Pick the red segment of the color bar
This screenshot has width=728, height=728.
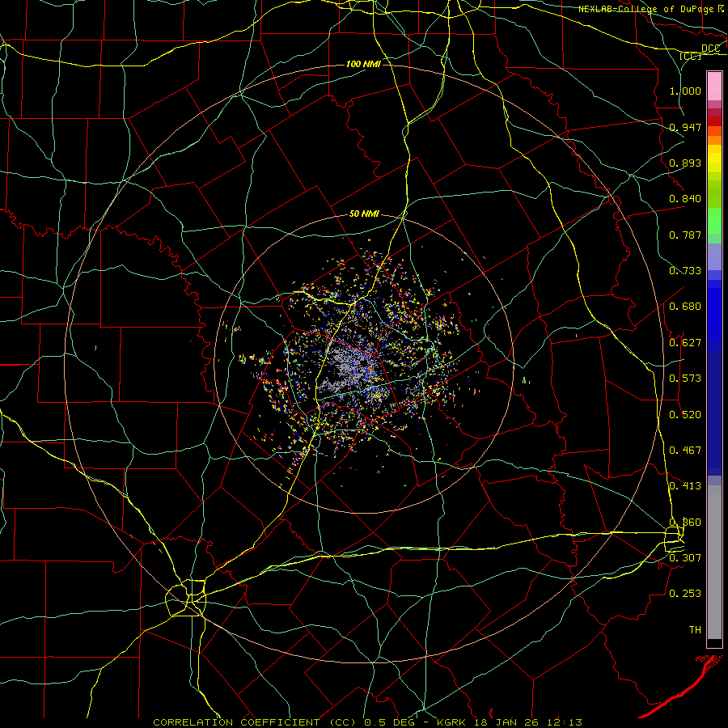coord(714,121)
